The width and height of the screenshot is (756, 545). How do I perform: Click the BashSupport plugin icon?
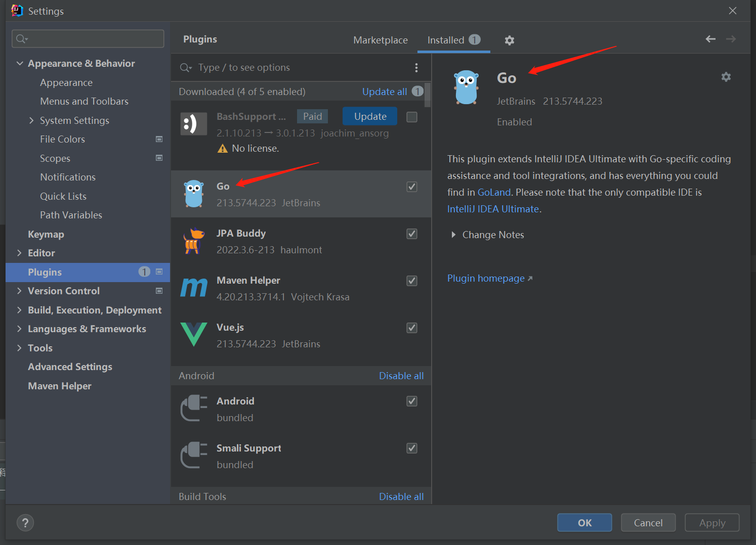(194, 124)
